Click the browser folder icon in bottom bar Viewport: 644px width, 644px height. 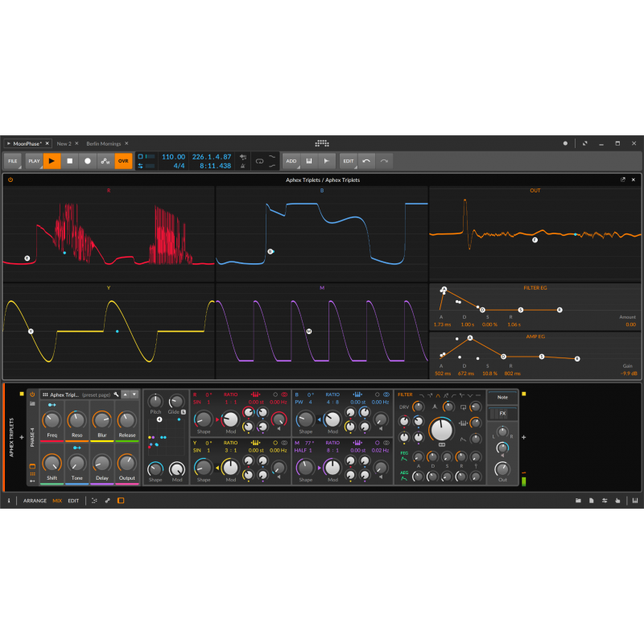[579, 501]
